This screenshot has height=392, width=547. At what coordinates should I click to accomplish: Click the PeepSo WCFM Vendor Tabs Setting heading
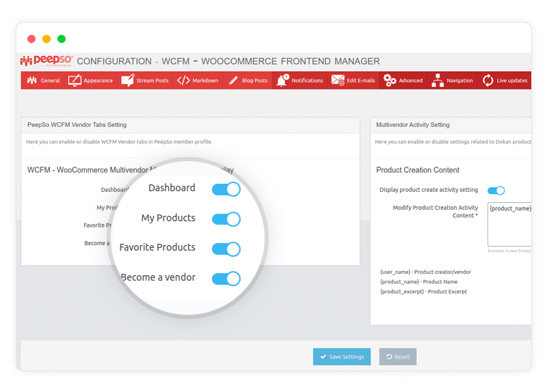click(77, 125)
